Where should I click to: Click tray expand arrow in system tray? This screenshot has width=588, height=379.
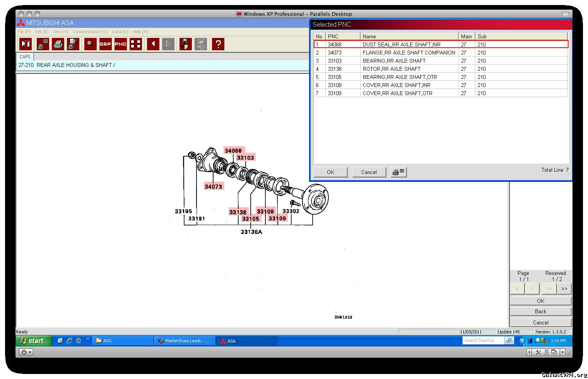[x=523, y=341]
